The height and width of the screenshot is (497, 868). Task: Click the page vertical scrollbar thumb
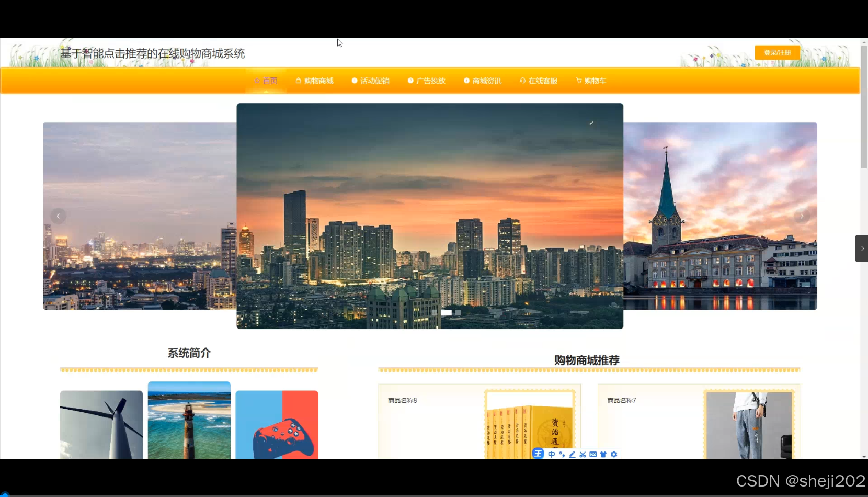864,107
